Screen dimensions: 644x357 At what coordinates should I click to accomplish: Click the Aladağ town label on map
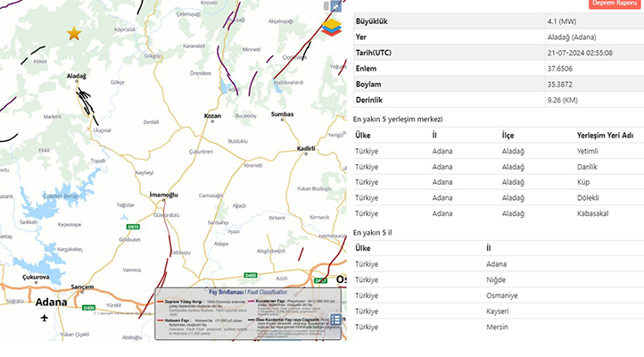click(77, 76)
